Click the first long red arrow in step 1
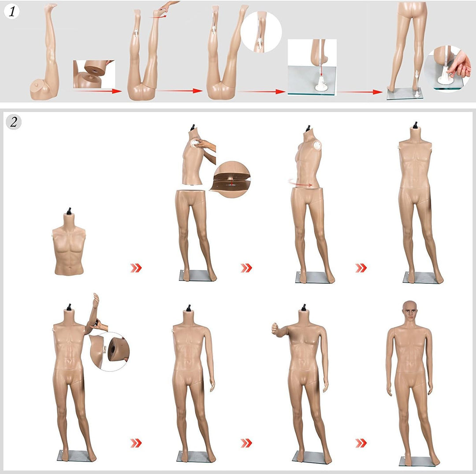Viewport: 476px width, 474px height. [97, 91]
